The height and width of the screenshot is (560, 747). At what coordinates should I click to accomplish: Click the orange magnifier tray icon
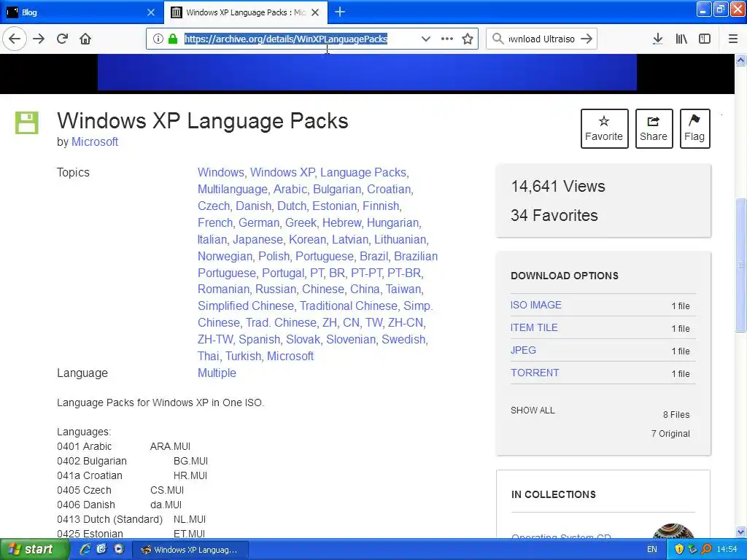pos(706,550)
